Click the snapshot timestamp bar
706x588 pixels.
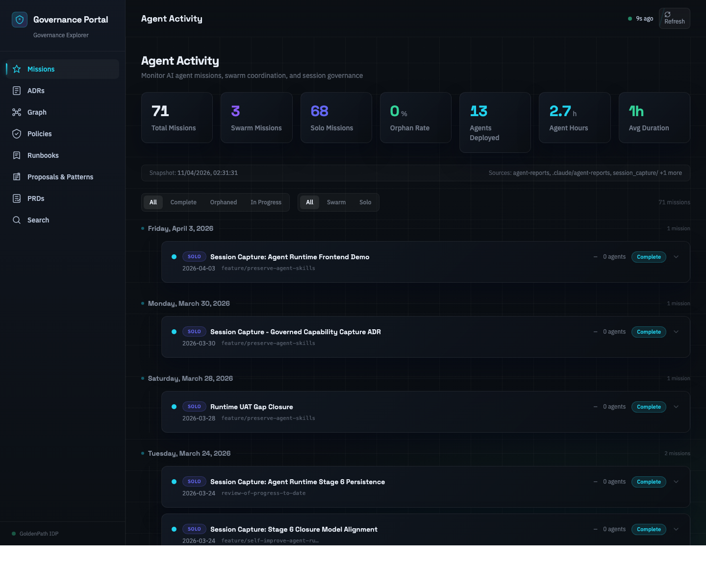click(207, 172)
